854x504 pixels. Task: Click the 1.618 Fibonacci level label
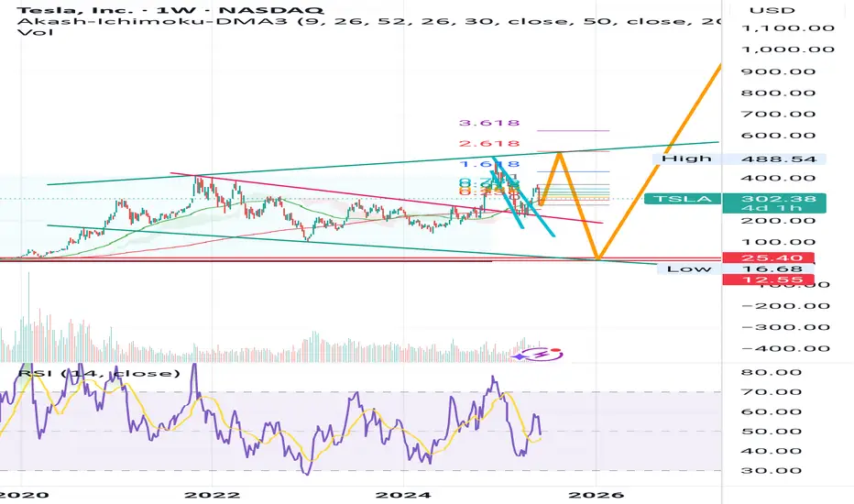tap(489, 164)
